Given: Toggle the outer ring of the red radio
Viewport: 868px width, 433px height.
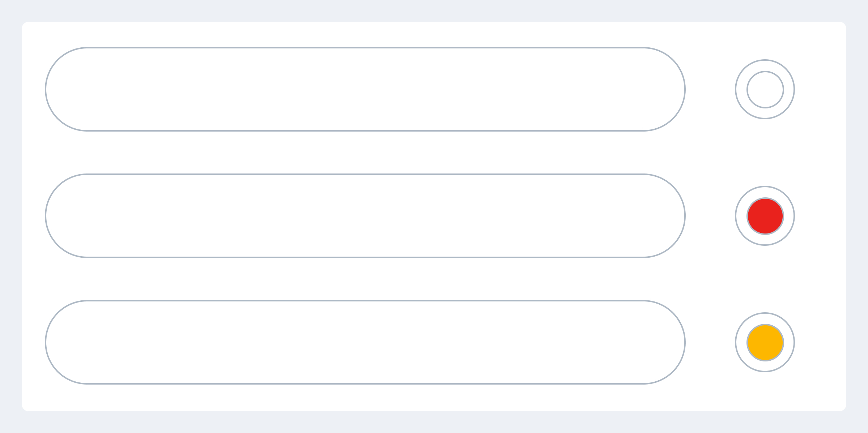Looking at the screenshot, I should click(x=765, y=192).
